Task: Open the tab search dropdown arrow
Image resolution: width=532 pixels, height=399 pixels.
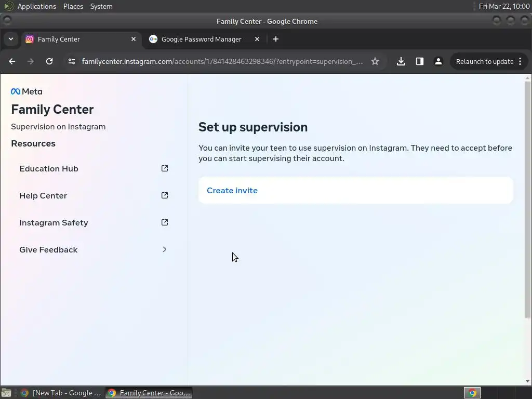Action: [x=11, y=39]
